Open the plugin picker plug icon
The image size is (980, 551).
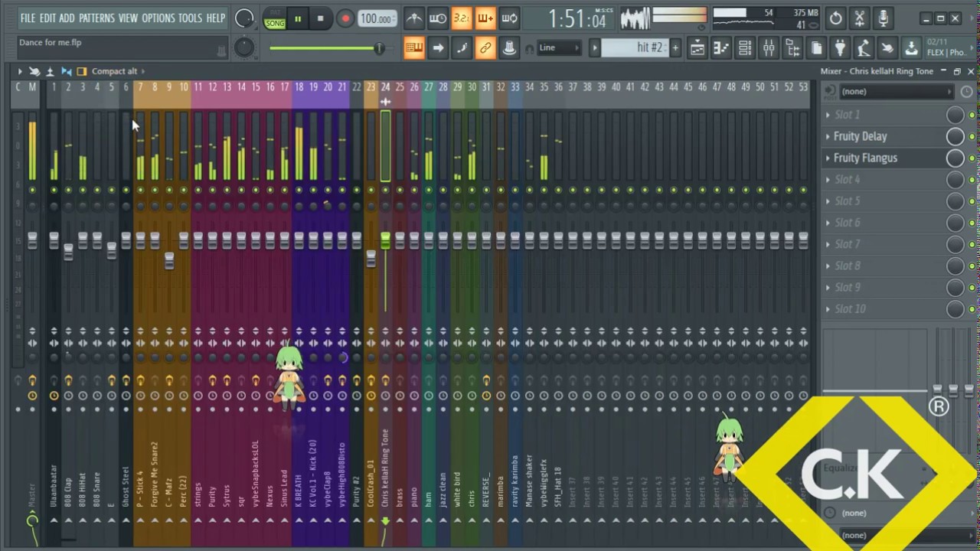coord(840,48)
